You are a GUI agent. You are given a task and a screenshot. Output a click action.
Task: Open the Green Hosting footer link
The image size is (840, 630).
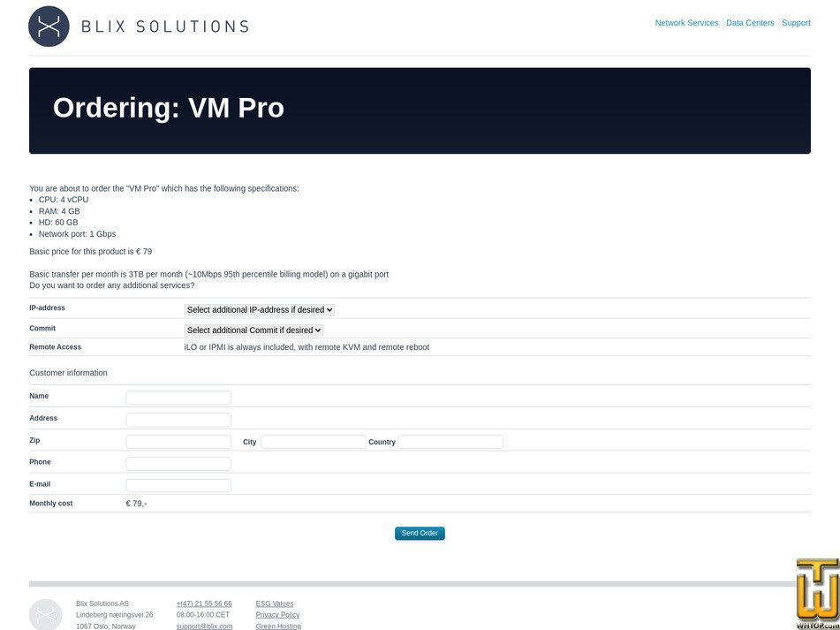coord(278,626)
